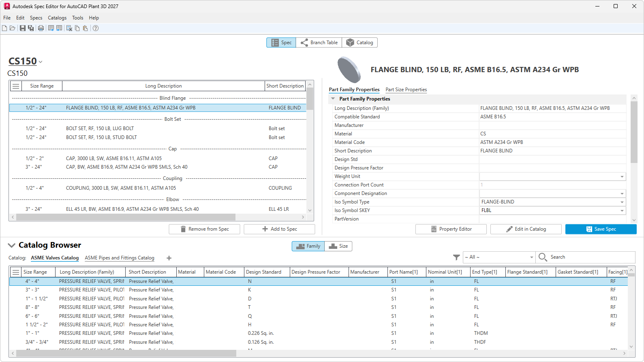Click the catalog table horizontal scrollbar

pyautogui.click(x=126, y=353)
